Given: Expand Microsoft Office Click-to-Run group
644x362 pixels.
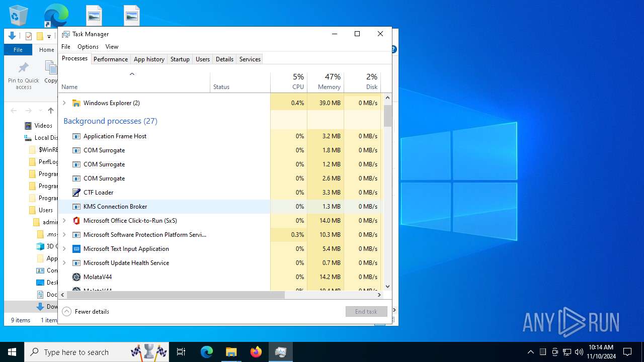Looking at the screenshot, I should pos(64,221).
